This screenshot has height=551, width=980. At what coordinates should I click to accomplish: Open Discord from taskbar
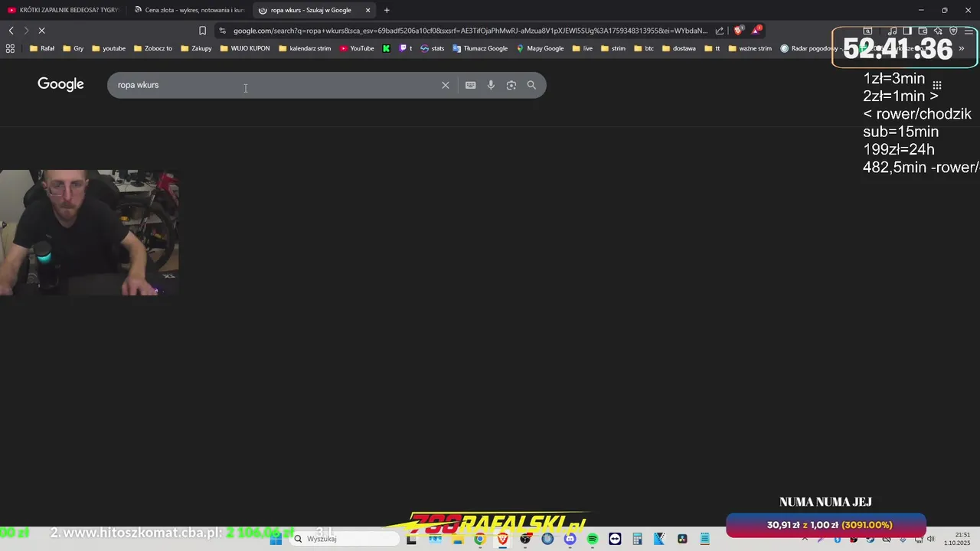pos(570,539)
